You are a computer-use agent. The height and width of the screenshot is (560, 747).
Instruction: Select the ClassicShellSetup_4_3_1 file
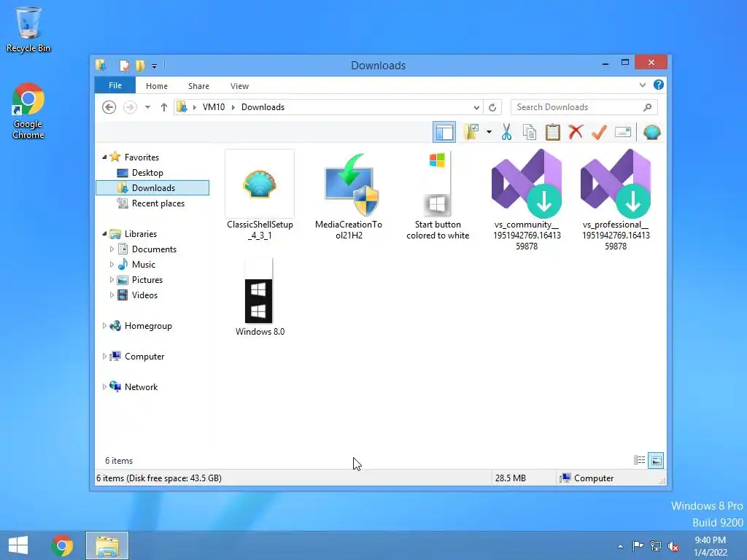260,195
